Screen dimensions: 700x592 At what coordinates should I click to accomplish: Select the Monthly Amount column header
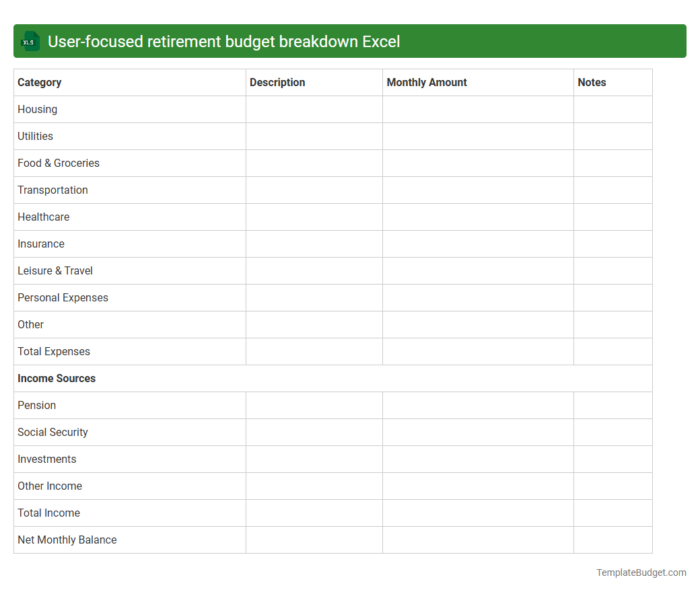427,82
